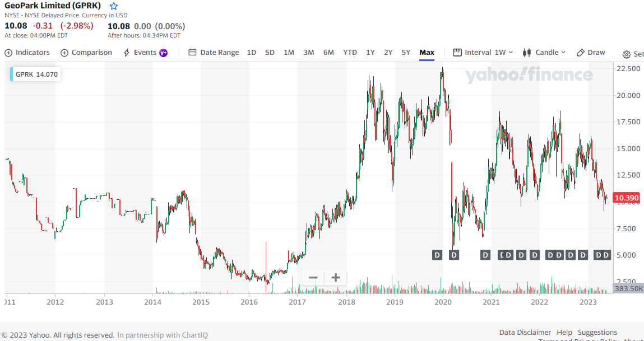Switch chart to the 2Y range

[388, 53]
